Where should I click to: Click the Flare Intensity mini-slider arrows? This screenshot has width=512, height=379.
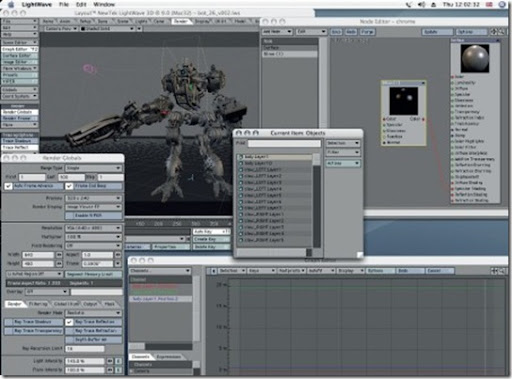110,370
